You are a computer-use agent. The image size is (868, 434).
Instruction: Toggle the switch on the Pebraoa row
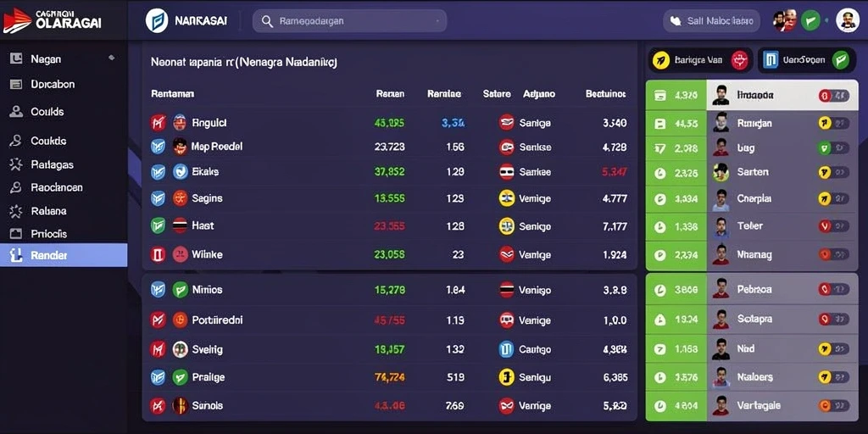834,289
